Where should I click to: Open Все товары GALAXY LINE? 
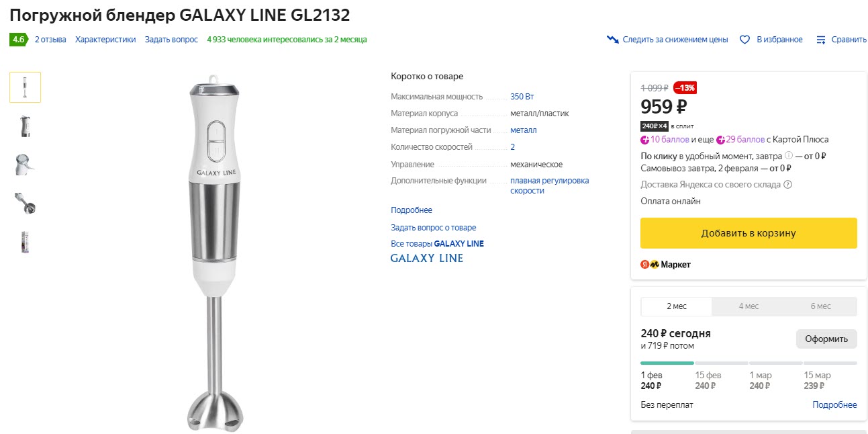tap(437, 243)
